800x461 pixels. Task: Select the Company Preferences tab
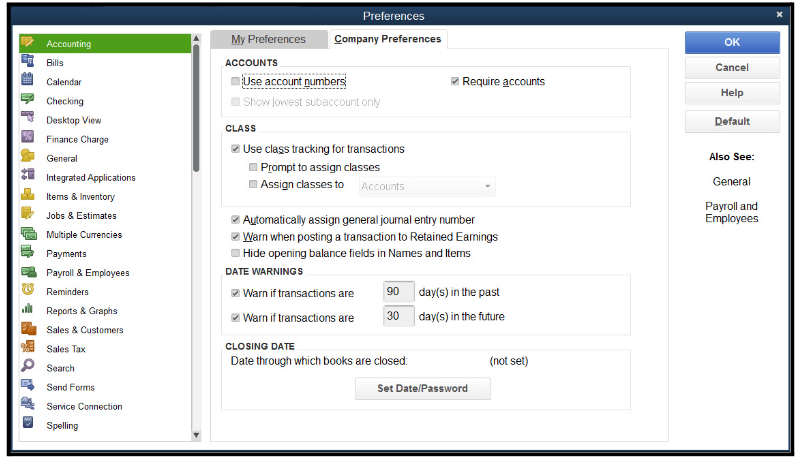pos(387,39)
